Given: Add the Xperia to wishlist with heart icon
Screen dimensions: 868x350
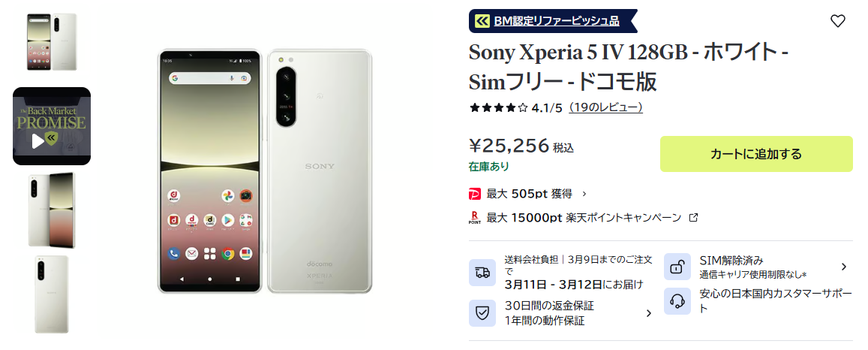Looking at the screenshot, I should coord(837,21).
